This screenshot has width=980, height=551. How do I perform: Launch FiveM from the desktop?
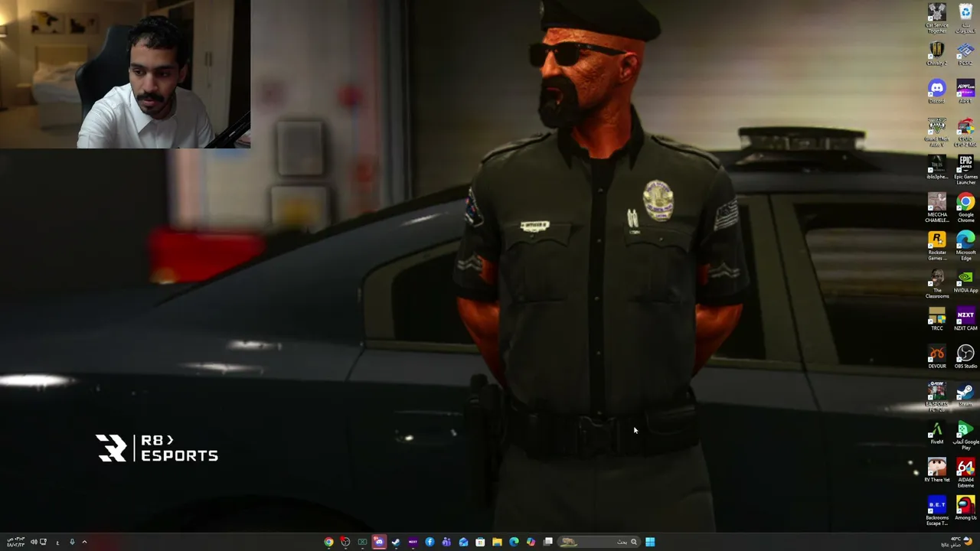coord(937,432)
